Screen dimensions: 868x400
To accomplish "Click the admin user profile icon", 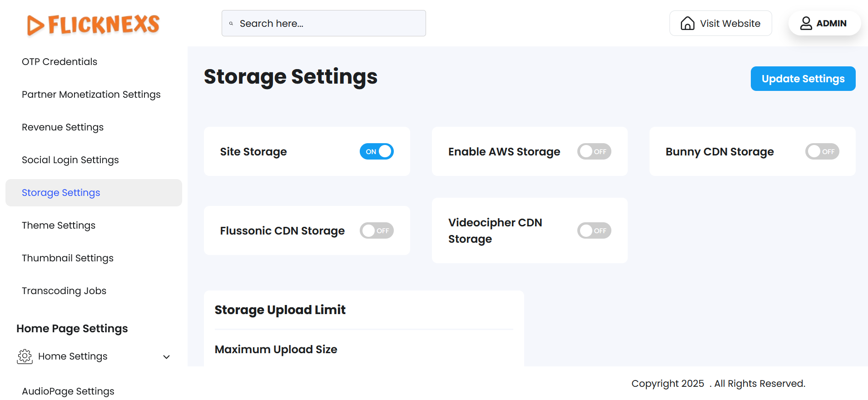I will (806, 23).
